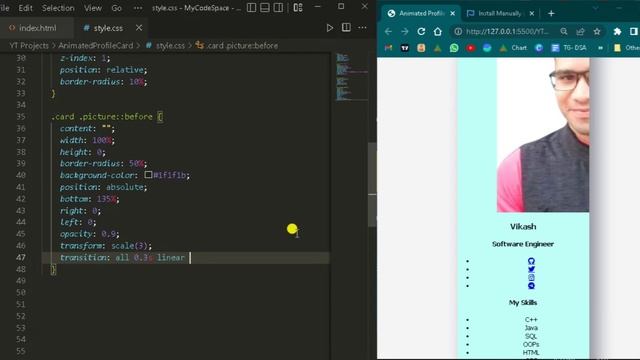
Task: Close the Animated Profile browser tab
Action: tap(453, 13)
